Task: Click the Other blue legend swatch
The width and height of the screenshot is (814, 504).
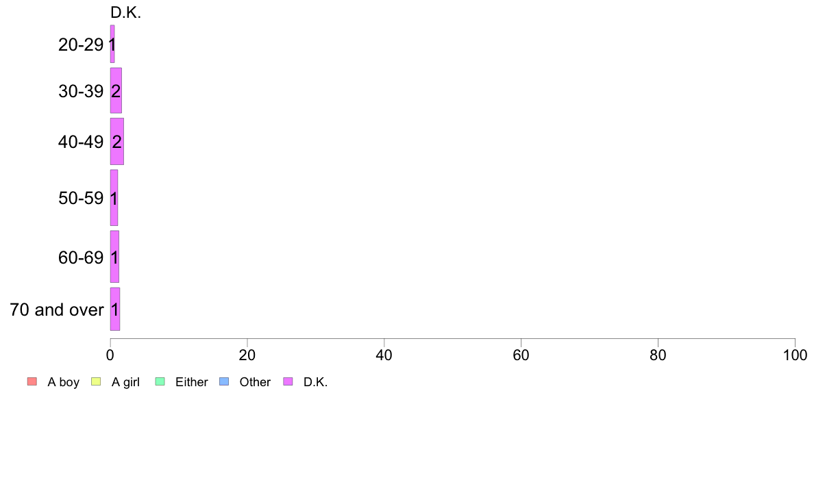Action: (x=224, y=381)
